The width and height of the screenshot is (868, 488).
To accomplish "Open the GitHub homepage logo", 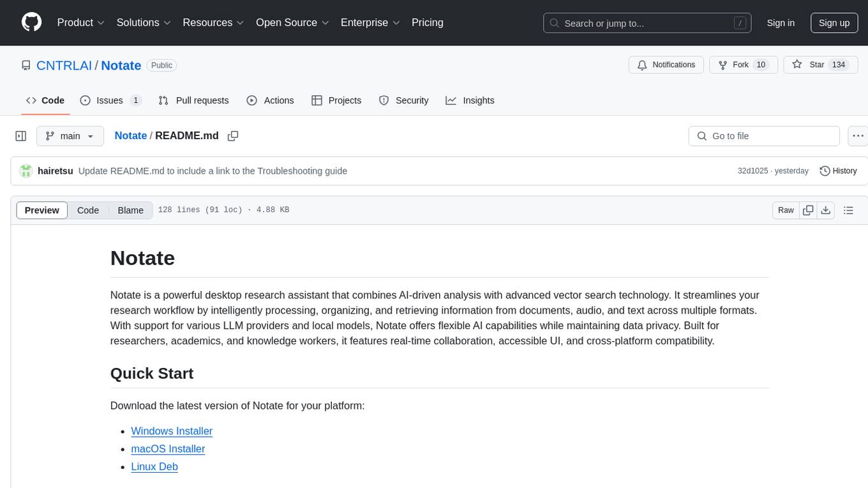I will 31,22.
